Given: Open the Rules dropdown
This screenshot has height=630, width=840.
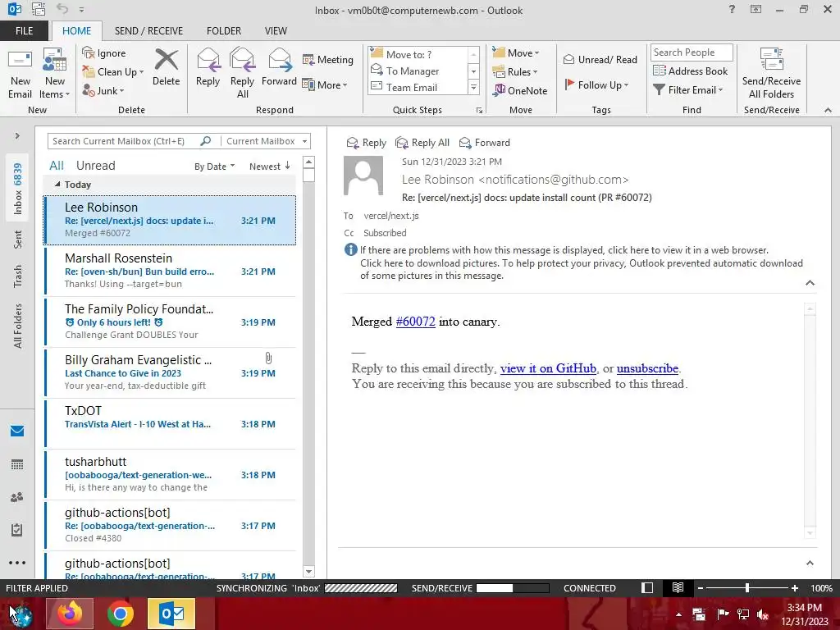Looking at the screenshot, I should pyautogui.click(x=515, y=72).
